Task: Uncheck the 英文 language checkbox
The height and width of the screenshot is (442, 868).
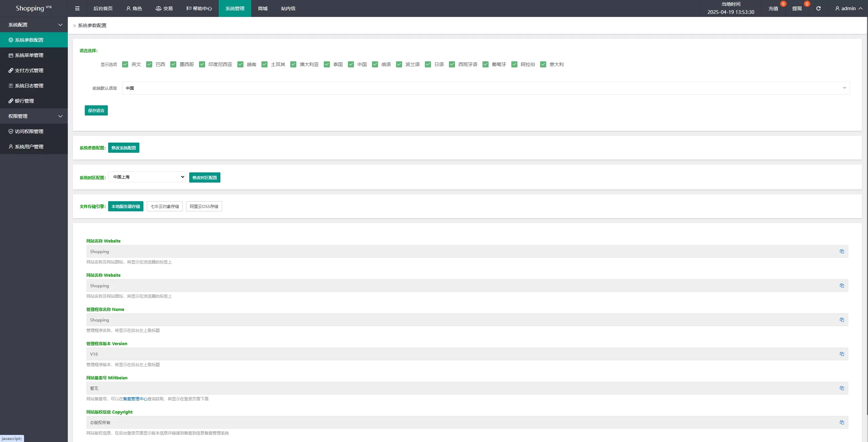Action: coord(125,64)
